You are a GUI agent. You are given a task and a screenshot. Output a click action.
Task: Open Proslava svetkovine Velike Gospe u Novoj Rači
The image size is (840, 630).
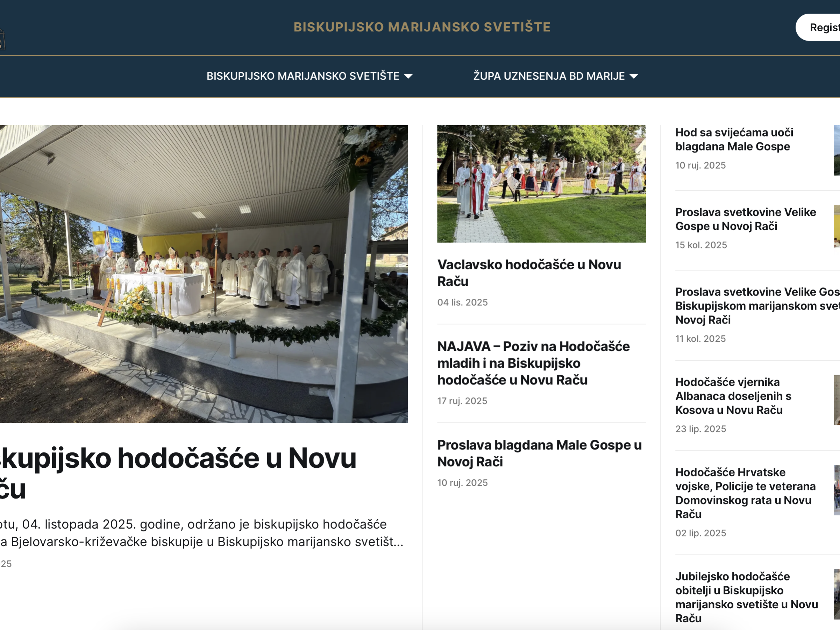[745, 219]
